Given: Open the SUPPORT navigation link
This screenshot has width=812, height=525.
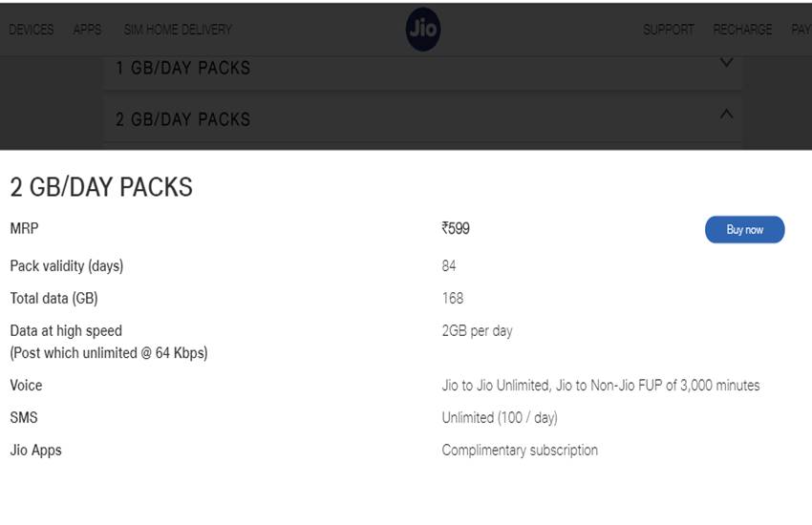Looking at the screenshot, I should pyautogui.click(x=669, y=30).
